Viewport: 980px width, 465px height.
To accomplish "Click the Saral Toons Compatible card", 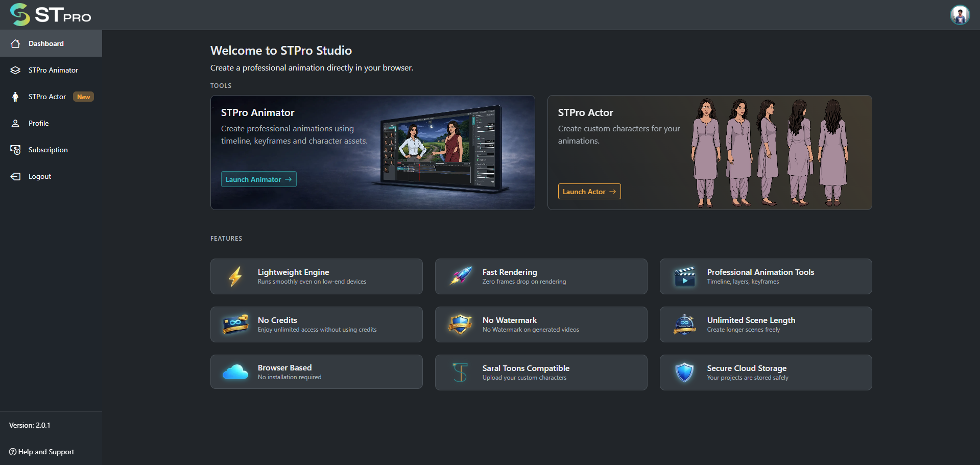I will coord(541,373).
